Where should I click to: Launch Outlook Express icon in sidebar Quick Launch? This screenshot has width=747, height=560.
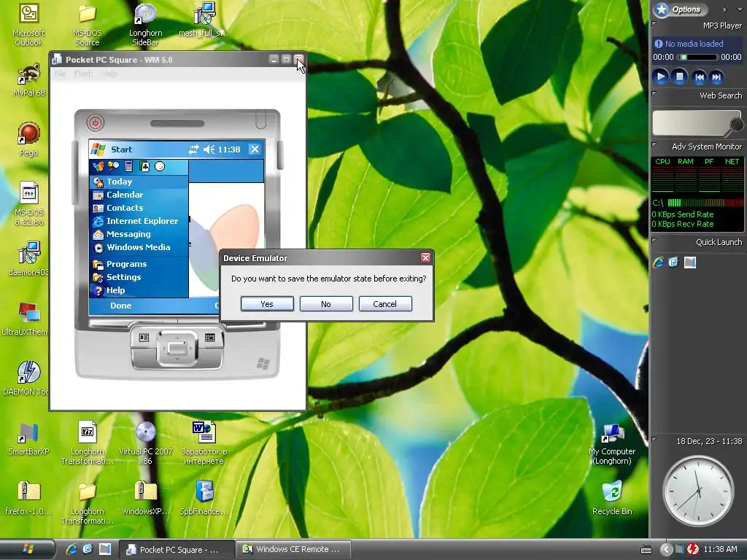click(x=673, y=262)
